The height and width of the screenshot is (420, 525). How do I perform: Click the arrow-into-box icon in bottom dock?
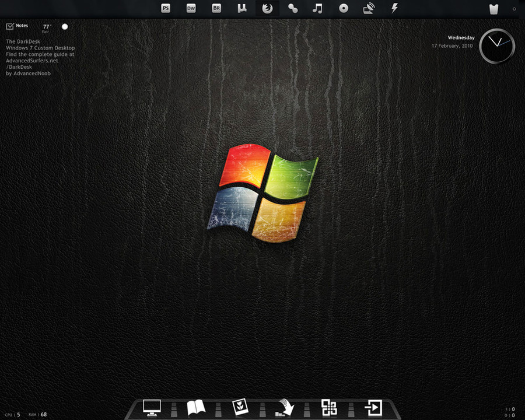(x=373, y=408)
